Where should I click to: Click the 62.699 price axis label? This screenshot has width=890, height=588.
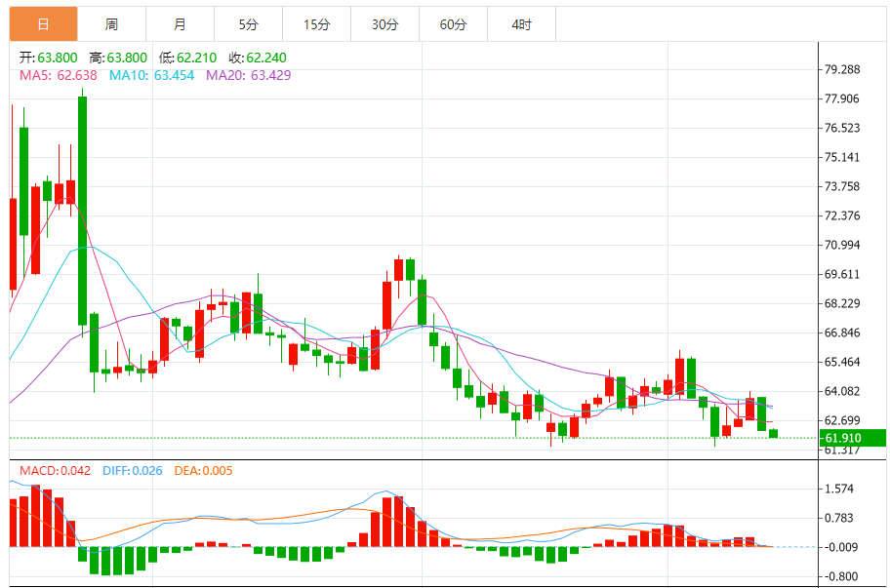pyautogui.click(x=842, y=420)
